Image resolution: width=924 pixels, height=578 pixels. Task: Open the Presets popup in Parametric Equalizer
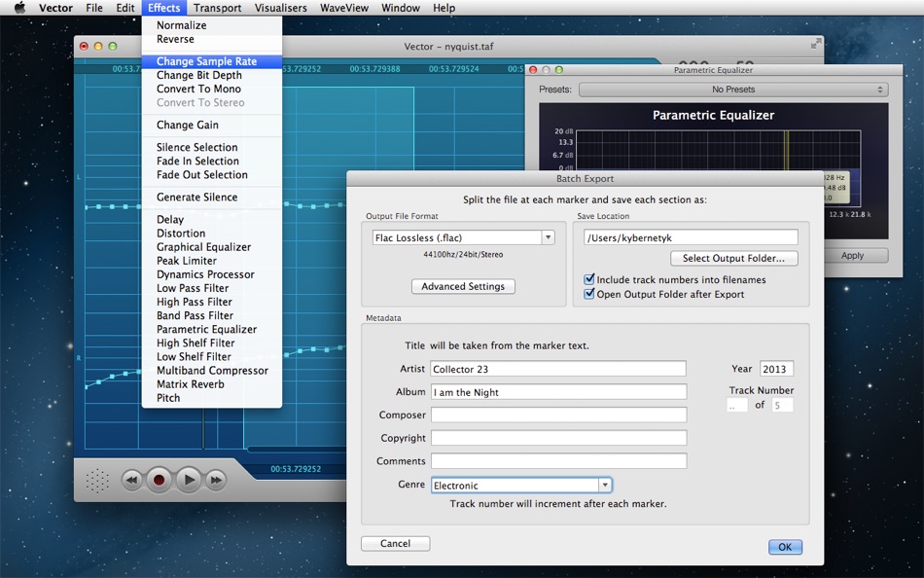(x=733, y=90)
